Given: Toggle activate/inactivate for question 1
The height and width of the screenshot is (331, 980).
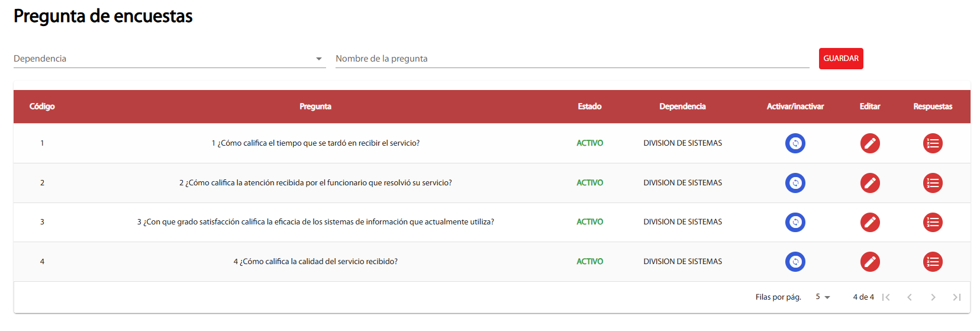Looking at the screenshot, I should click(x=795, y=143).
